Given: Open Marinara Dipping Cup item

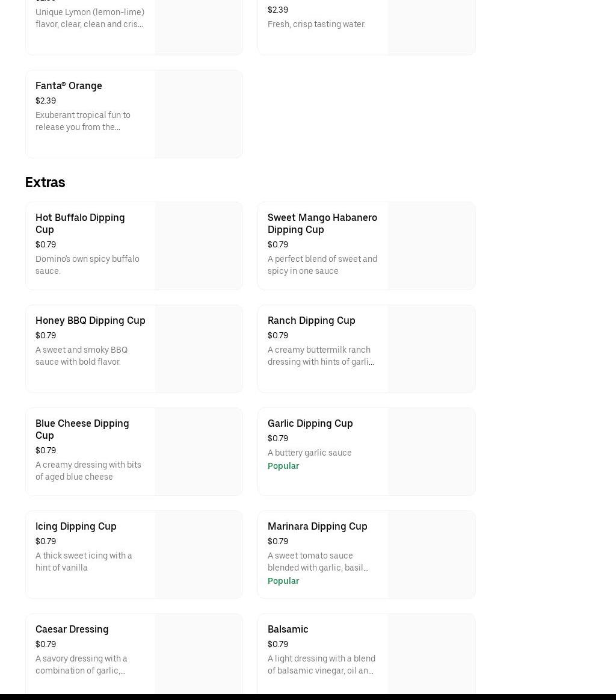Looking at the screenshot, I should [367, 554].
